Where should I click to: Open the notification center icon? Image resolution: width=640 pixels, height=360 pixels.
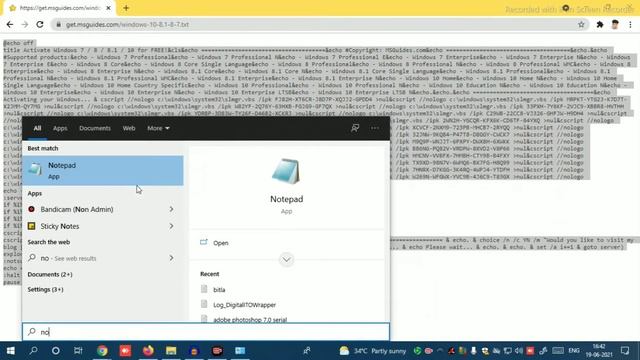[625, 351]
